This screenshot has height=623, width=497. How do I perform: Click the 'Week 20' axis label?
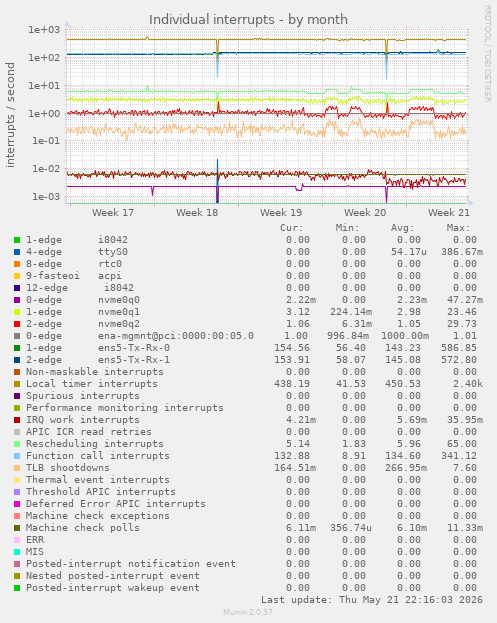[365, 213]
